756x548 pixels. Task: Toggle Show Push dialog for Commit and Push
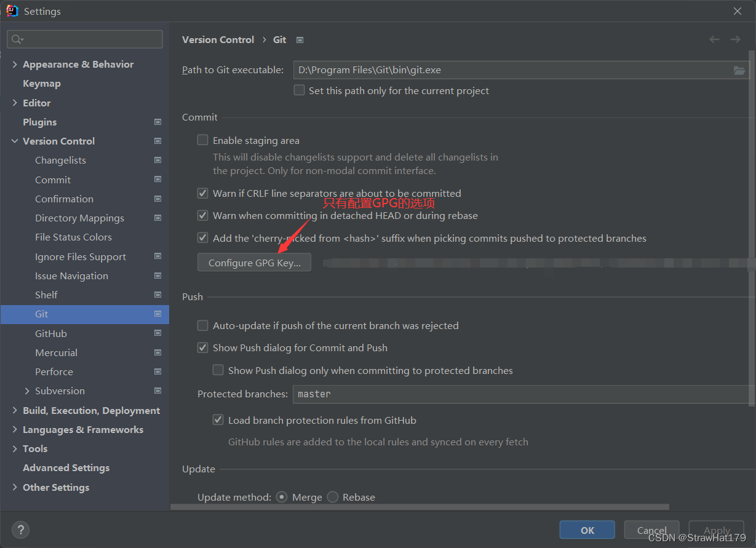(x=202, y=347)
